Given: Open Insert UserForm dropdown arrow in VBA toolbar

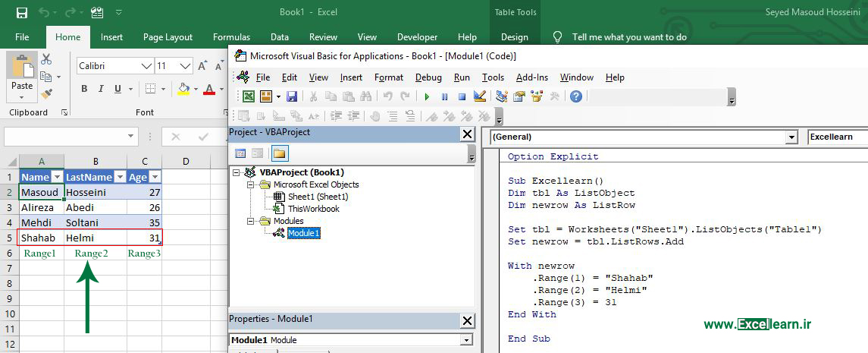Looking at the screenshot, I should coord(278,97).
